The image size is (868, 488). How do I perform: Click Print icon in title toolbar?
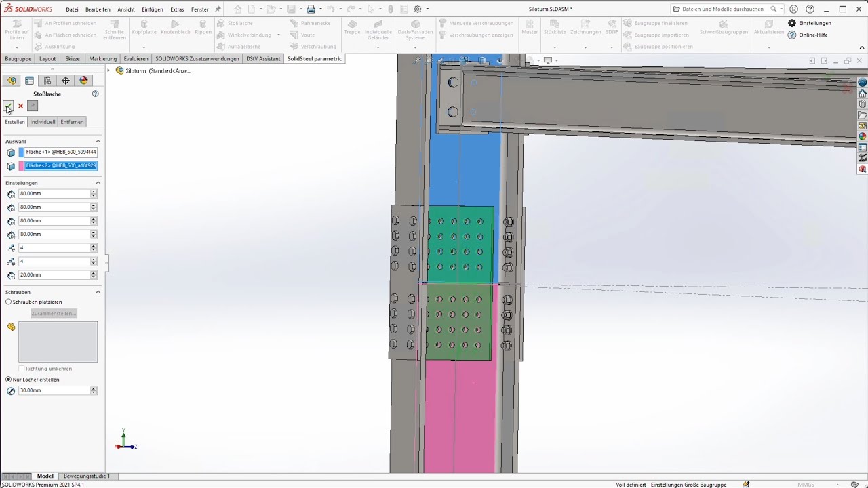pyautogui.click(x=311, y=9)
